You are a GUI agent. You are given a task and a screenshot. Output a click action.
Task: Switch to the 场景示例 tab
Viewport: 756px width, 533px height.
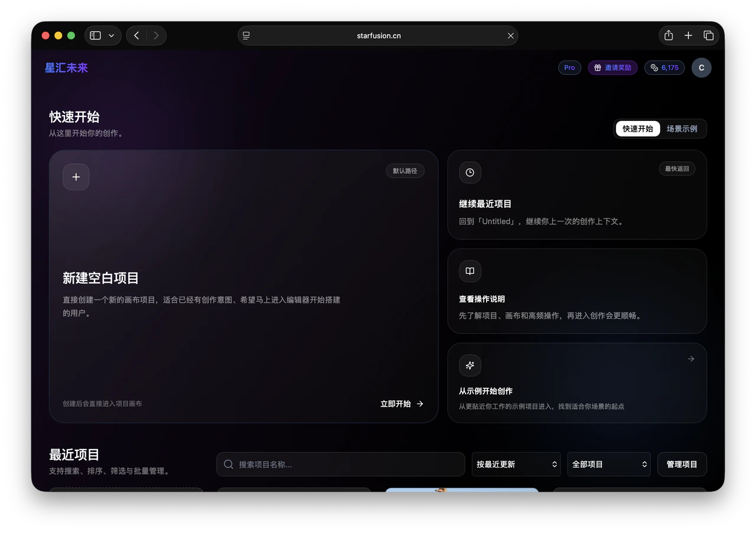pos(683,129)
